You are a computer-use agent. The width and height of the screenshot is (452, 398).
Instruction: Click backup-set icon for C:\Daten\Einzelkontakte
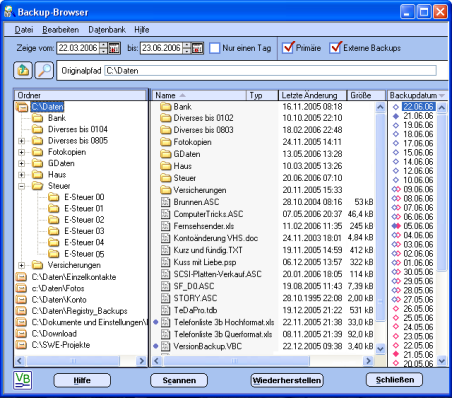21,277
